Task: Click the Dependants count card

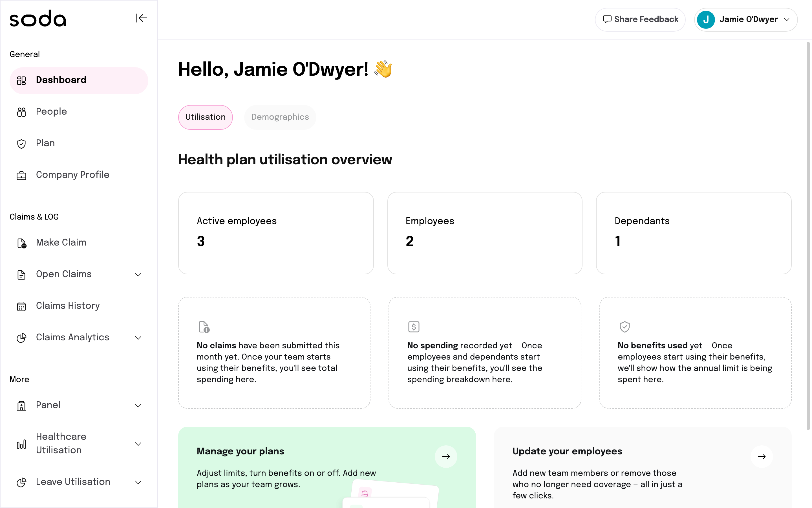Action: [x=694, y=233]
